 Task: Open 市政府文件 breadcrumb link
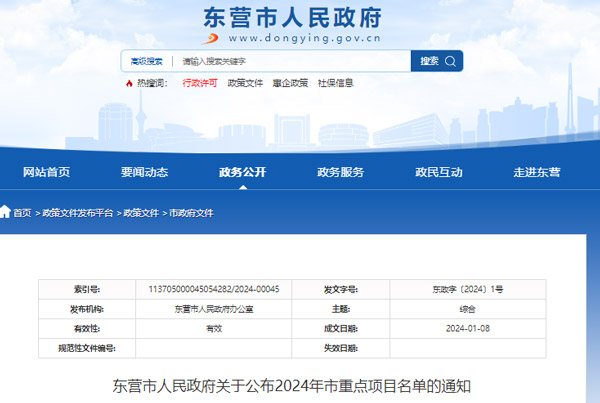pyautogui.click(x=191, y=213)
